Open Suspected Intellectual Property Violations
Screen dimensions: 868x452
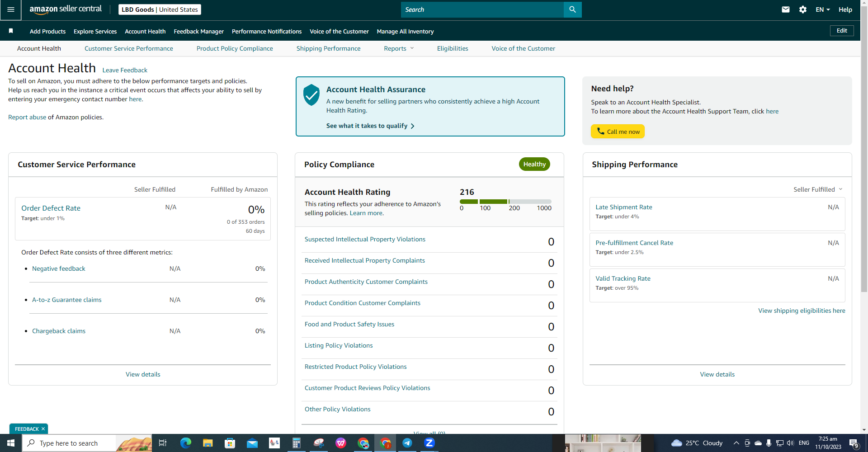click(365, 239)
